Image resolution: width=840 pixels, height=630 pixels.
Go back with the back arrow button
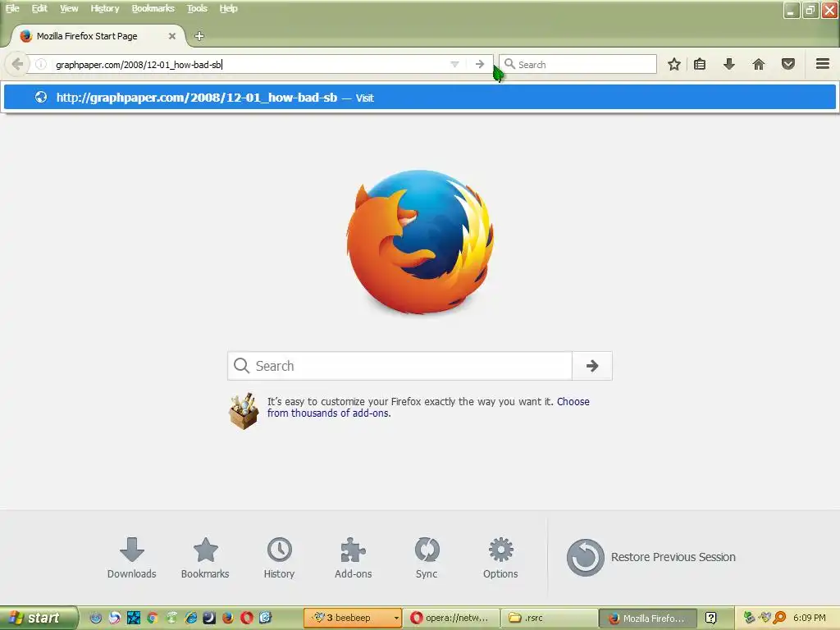(17, 64)
